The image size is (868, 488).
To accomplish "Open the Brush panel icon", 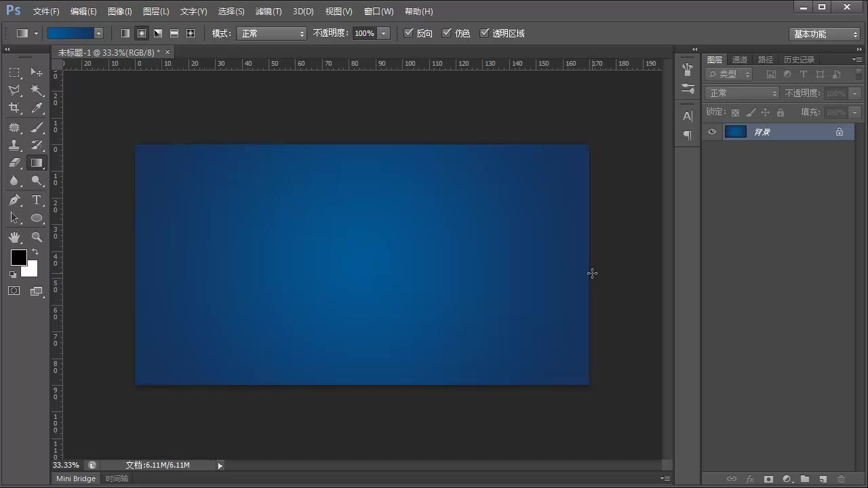I will point(688,89).
